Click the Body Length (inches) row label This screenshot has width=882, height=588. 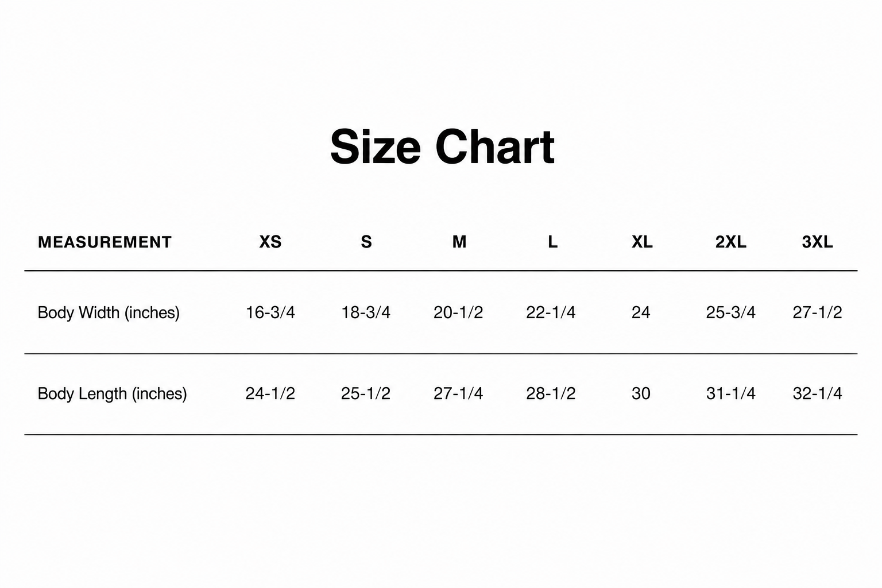[113, 394]
